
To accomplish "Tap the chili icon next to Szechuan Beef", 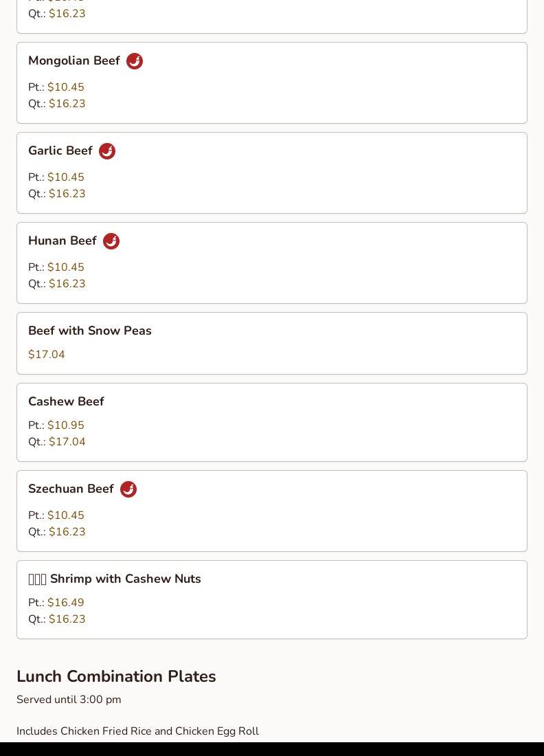I will click(x=128, y=489).
